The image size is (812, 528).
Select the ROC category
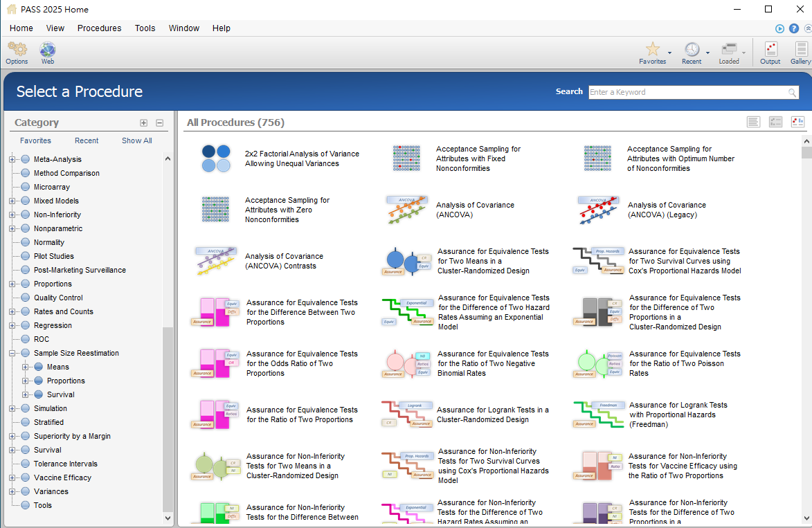(42, 339)
